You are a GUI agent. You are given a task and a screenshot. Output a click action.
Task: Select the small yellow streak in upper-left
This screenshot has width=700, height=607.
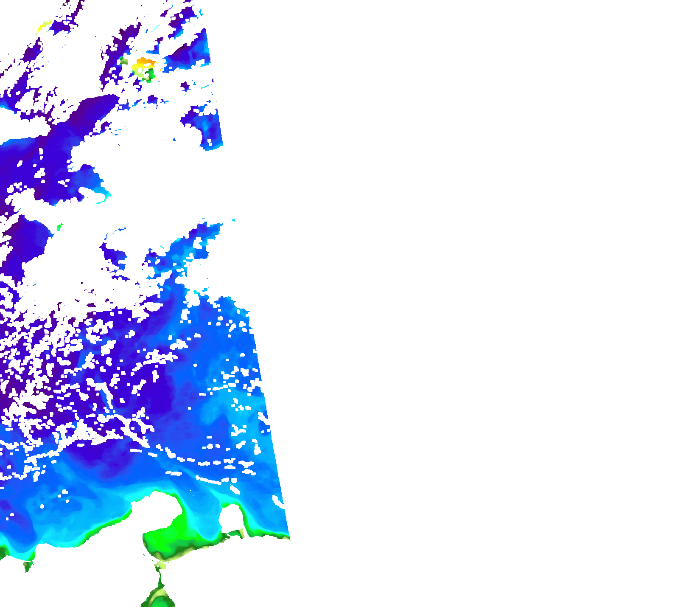tap(44, 26)
